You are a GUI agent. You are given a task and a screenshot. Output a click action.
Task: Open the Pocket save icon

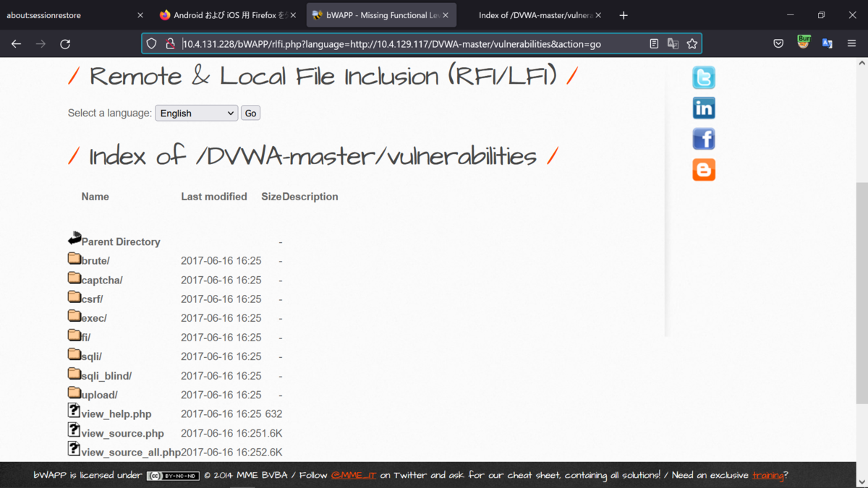click(778, 44)
